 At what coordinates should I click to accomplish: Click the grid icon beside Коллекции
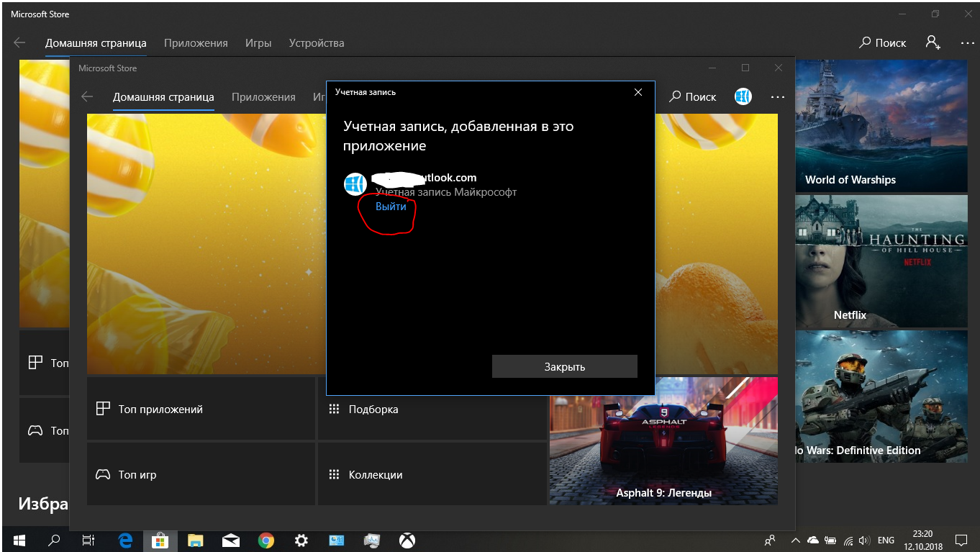coord(334,474)
